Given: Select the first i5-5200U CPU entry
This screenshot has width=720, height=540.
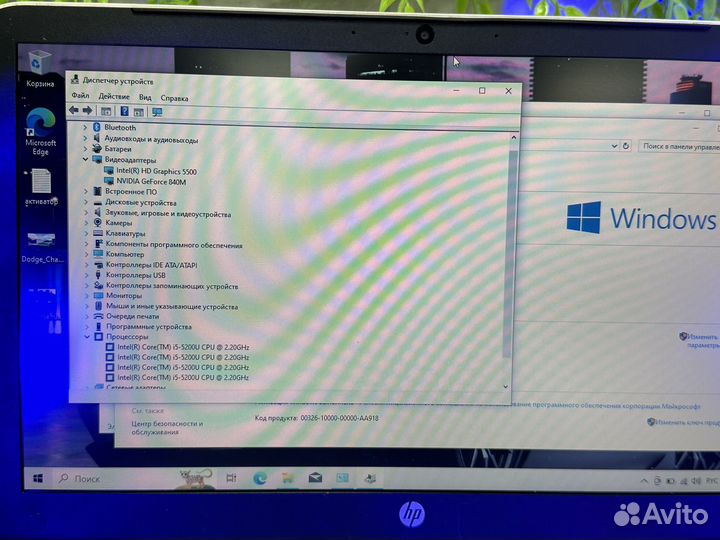Looking at the screenshot, I should click(183, 347).
